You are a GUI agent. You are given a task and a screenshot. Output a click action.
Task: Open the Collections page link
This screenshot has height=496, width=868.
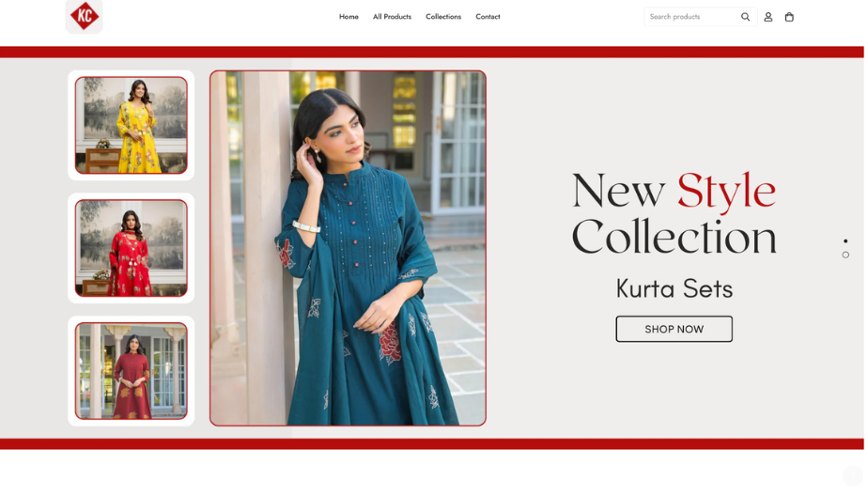[x=443, y=17]
